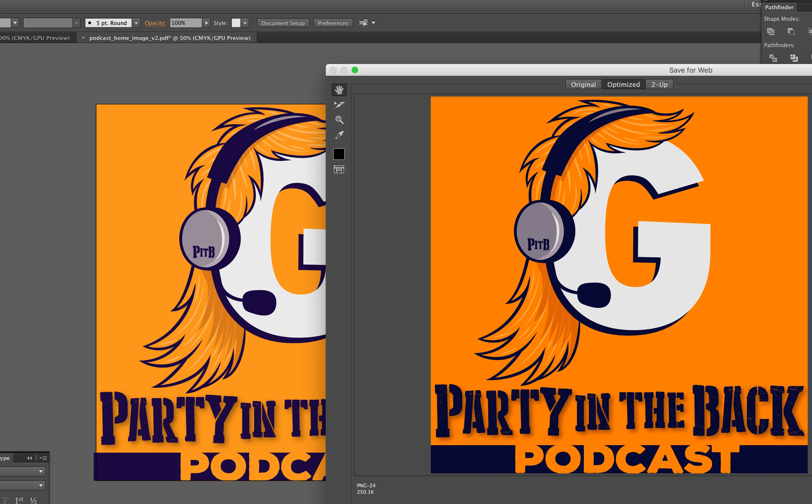Screen dimensions: 812x504
Task: Toggle Ordinals (1st) OpenType option
Action: [x=19, y=500]
